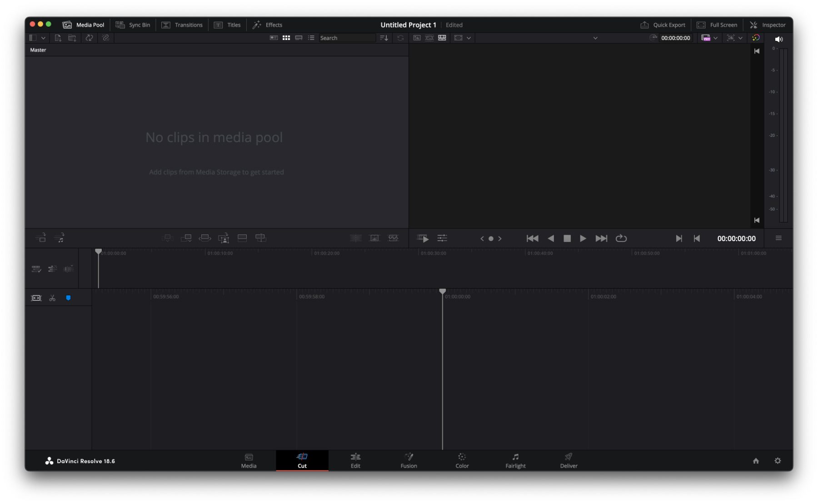Click the Split Clip scissors icon
818x504 pixels.
pos(52,298)
